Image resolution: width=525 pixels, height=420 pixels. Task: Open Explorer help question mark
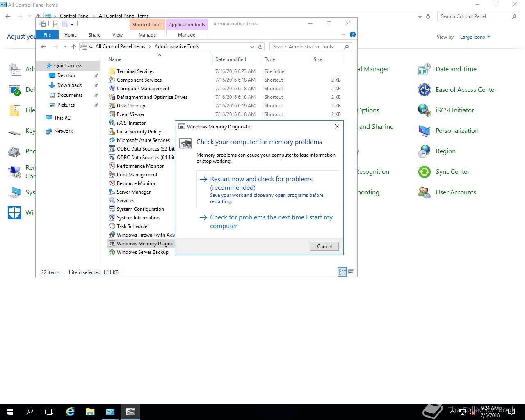pyautogui.click(x=353, y=34)
